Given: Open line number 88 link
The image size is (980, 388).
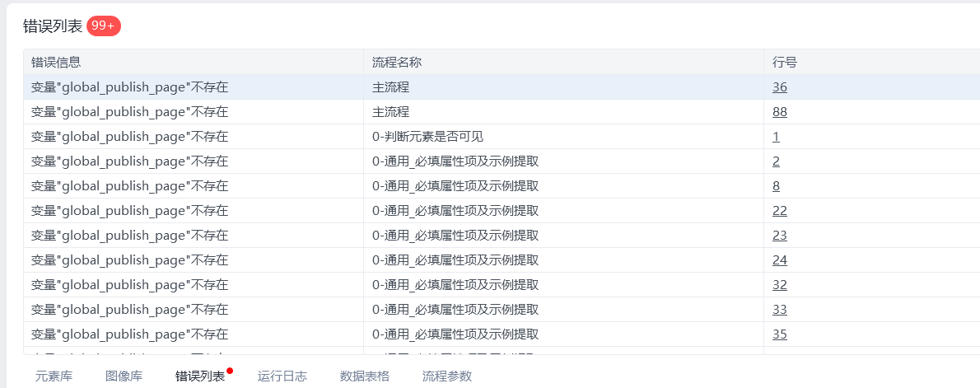Looking at the screenshot, I should 779,112.
